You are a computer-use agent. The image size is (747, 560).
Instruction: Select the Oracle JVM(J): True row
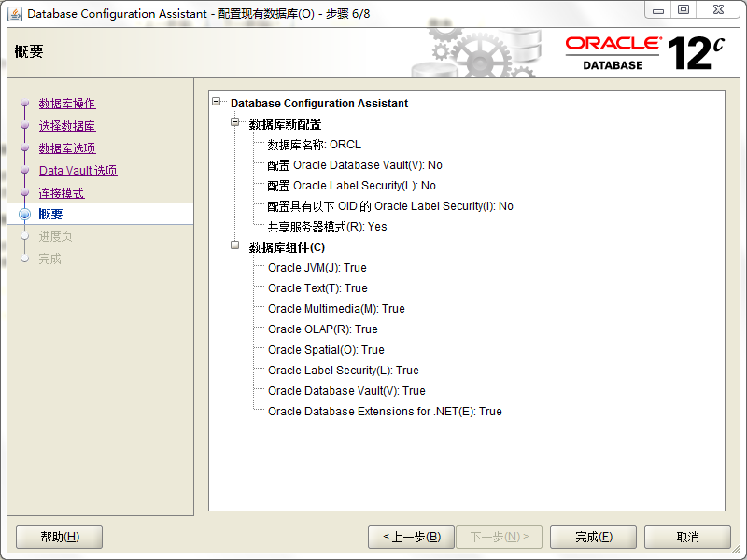point(317,268)
